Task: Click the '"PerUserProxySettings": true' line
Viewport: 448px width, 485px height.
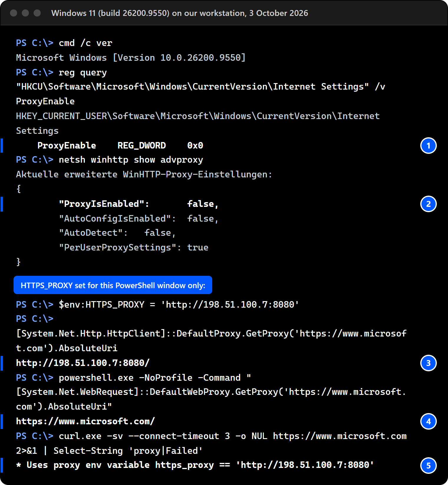Action: 134,248
